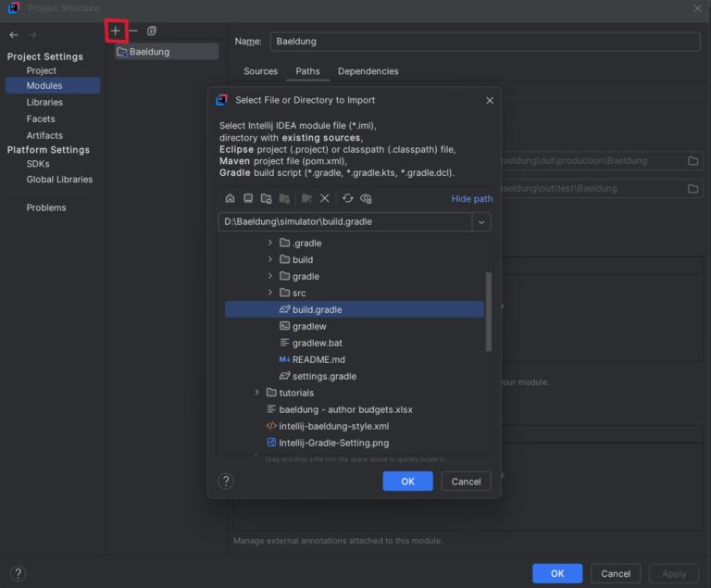
Task: Expand the tutorials folder
Action: [257, 393]
